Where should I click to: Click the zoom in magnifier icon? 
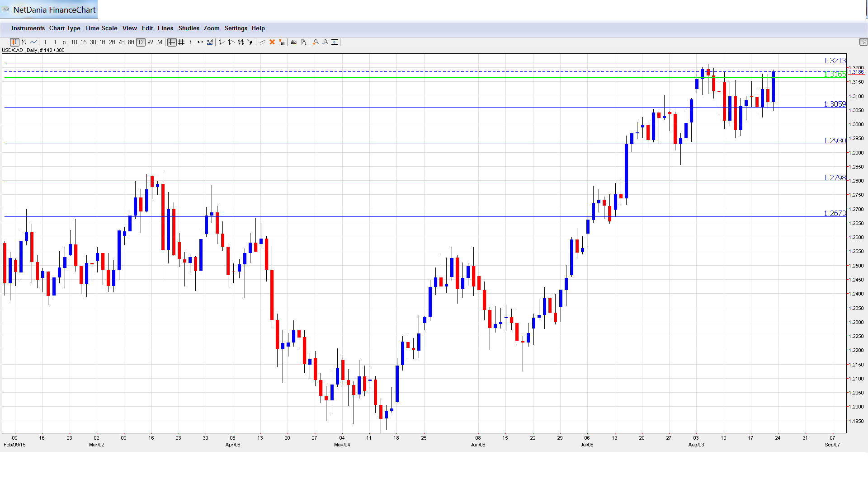pyautogui.click(x=316, y=42)
